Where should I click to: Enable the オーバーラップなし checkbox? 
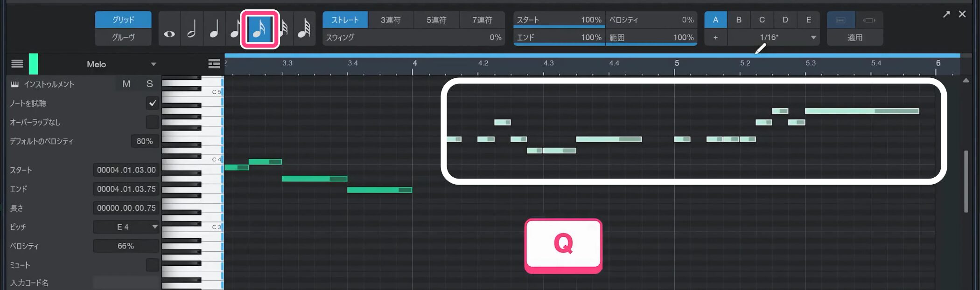pos(152,122)
